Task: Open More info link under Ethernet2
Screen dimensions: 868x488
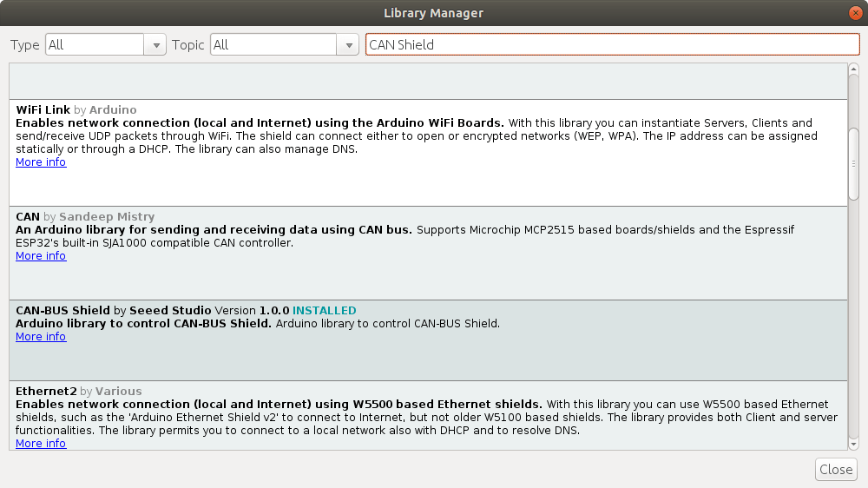Action: coord(41,444)
